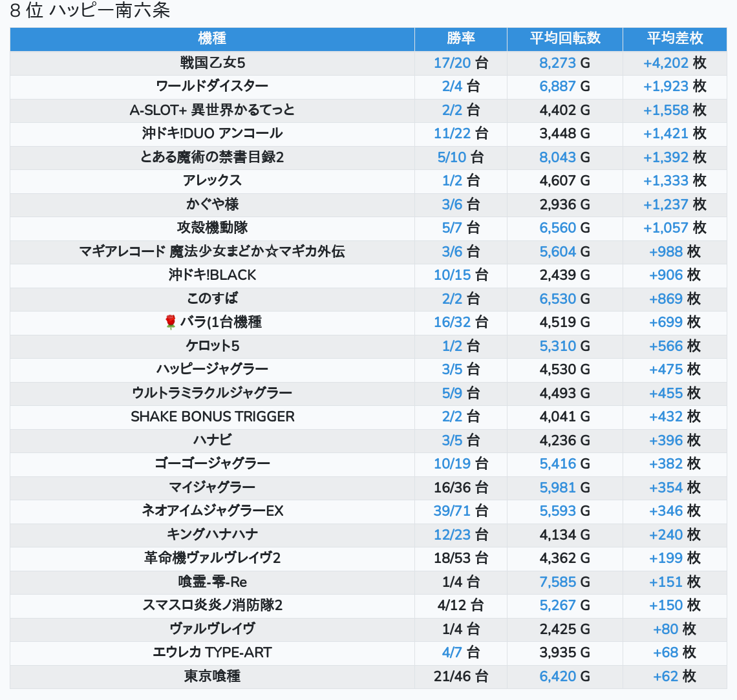Click +1,923 difference value

click(x=666, y=87)
